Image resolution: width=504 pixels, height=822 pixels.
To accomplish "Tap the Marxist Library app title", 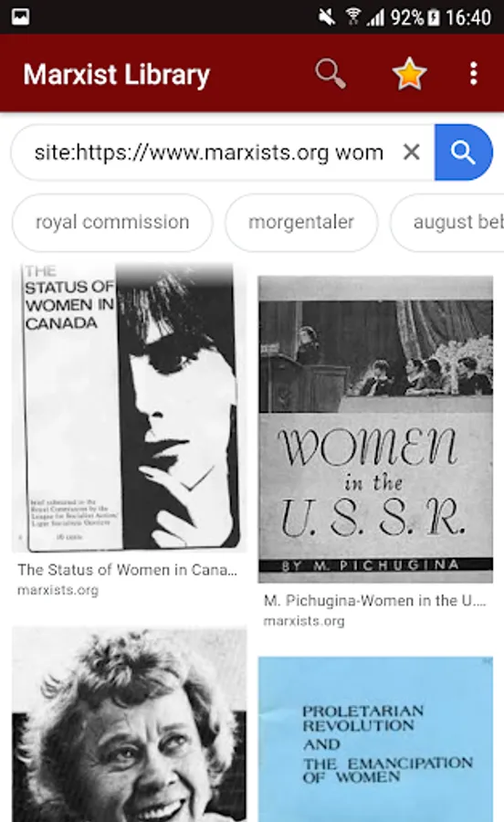I will point(116,75).
